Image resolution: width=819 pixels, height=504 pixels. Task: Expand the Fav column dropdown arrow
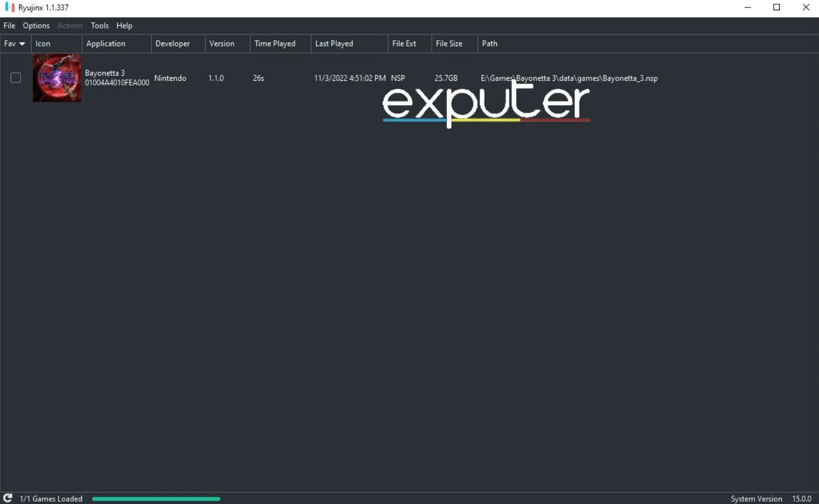click(22, 43)
